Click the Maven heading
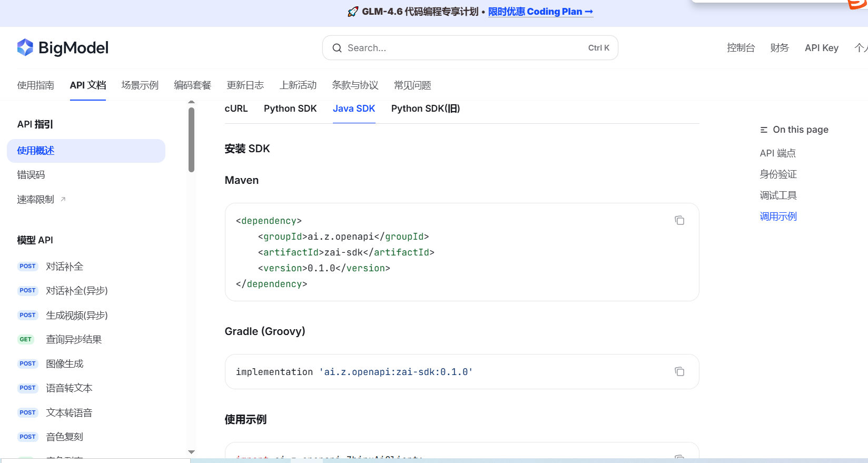The height and width of the screenshot is (463, 868). pos(242,180)
